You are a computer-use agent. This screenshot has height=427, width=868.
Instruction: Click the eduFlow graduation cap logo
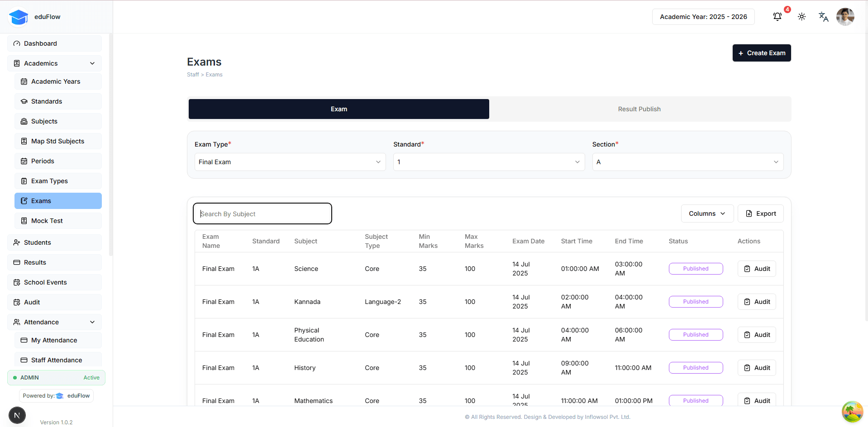pyautogui.click(x=19, y=17)
